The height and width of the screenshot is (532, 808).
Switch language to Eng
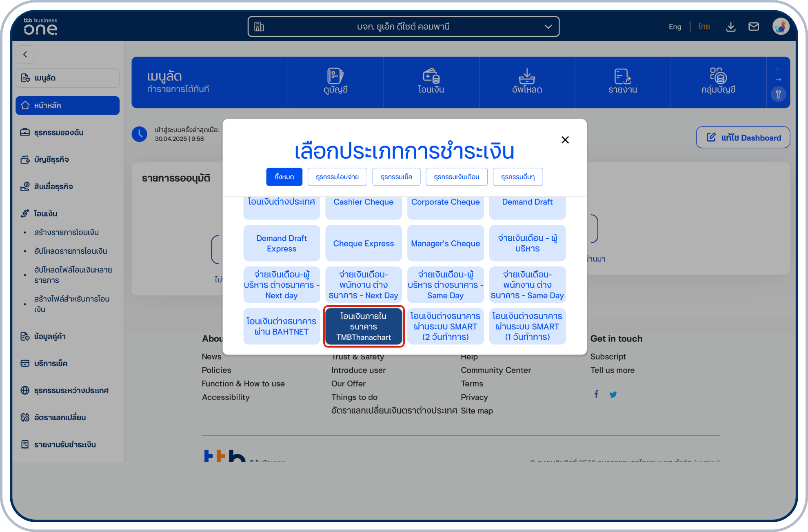[x=675, y=27]
